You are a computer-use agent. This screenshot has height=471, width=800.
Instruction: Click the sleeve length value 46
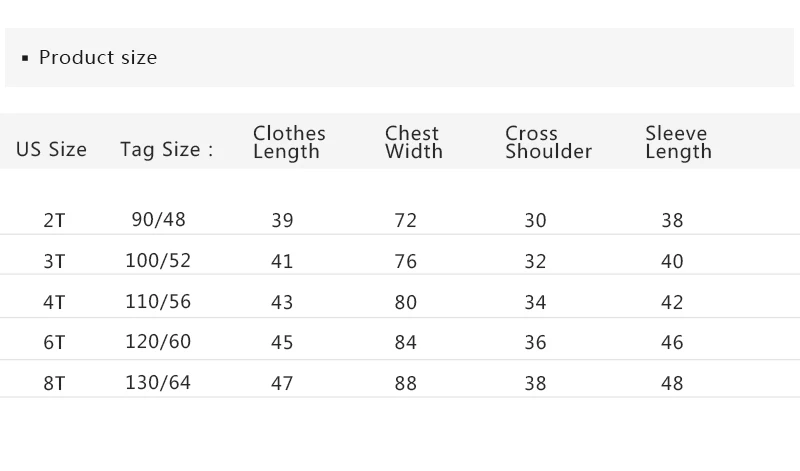[672, 342]
